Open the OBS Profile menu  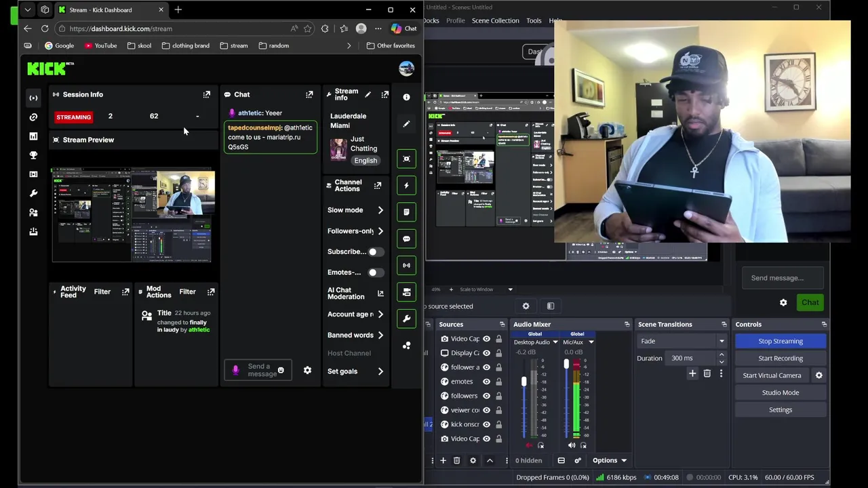pyautogui.click(x=455, y=20)
